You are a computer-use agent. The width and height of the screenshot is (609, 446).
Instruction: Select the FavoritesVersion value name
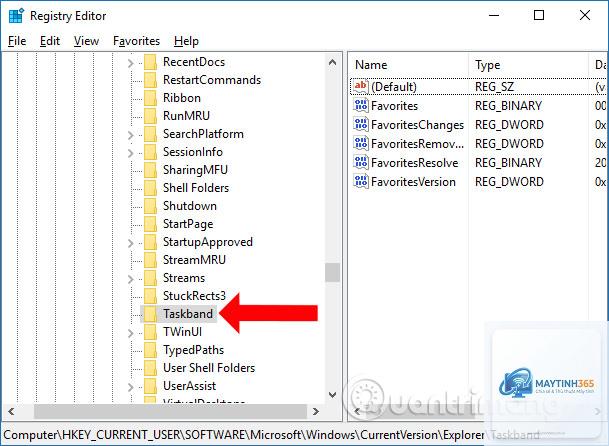point(413,182)
